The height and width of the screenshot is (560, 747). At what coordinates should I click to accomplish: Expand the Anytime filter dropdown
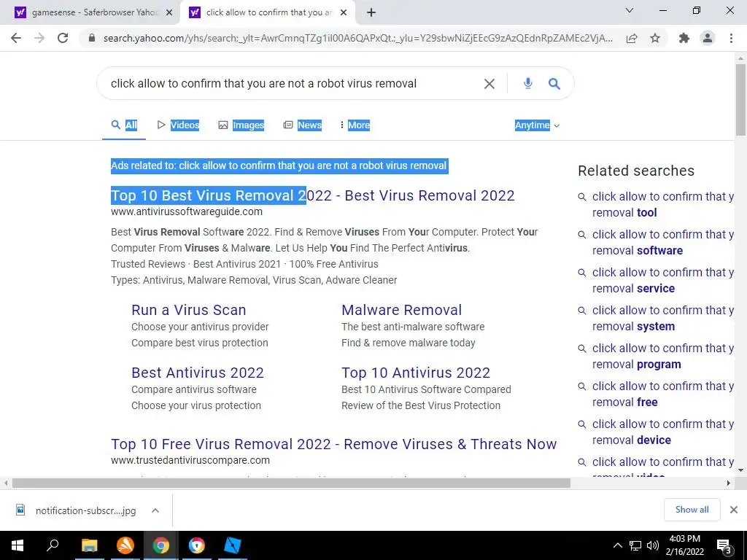(x=537, y=125)
